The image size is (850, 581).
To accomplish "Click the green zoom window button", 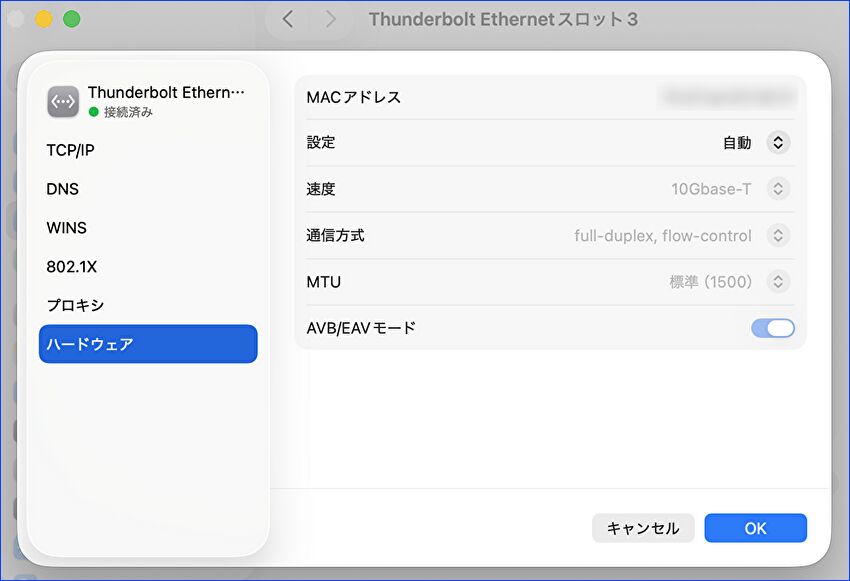I will 71,19.
